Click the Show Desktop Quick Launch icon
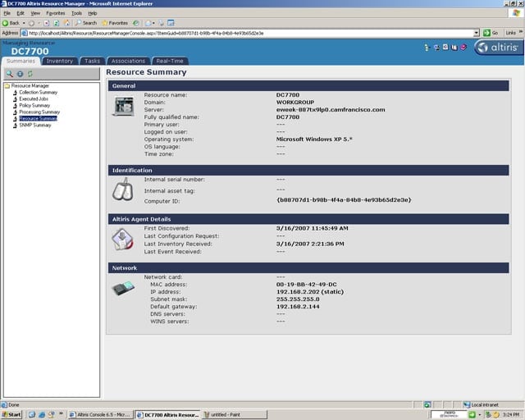Image resolution: width=525 pixels, height=420 pixels. click(32, 414)
